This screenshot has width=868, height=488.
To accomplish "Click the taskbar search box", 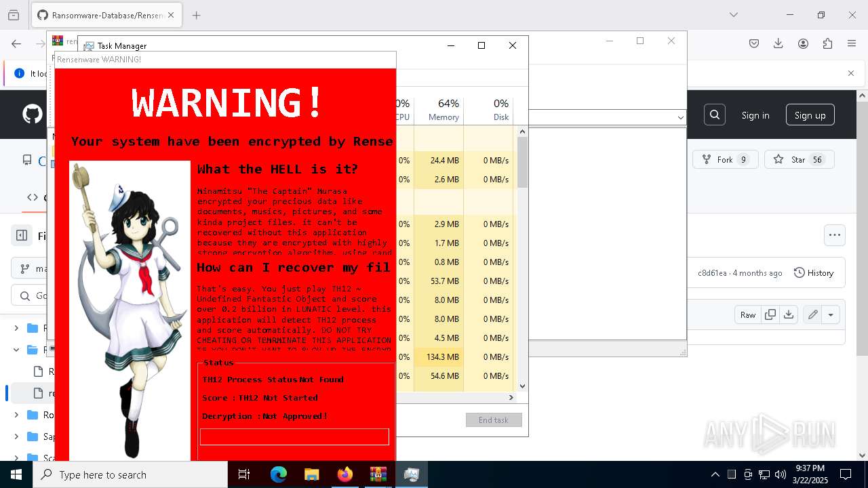I will 130,474.
